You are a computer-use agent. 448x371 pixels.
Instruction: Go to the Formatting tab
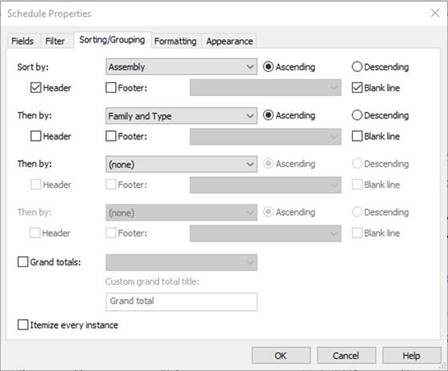coord(175,41)
